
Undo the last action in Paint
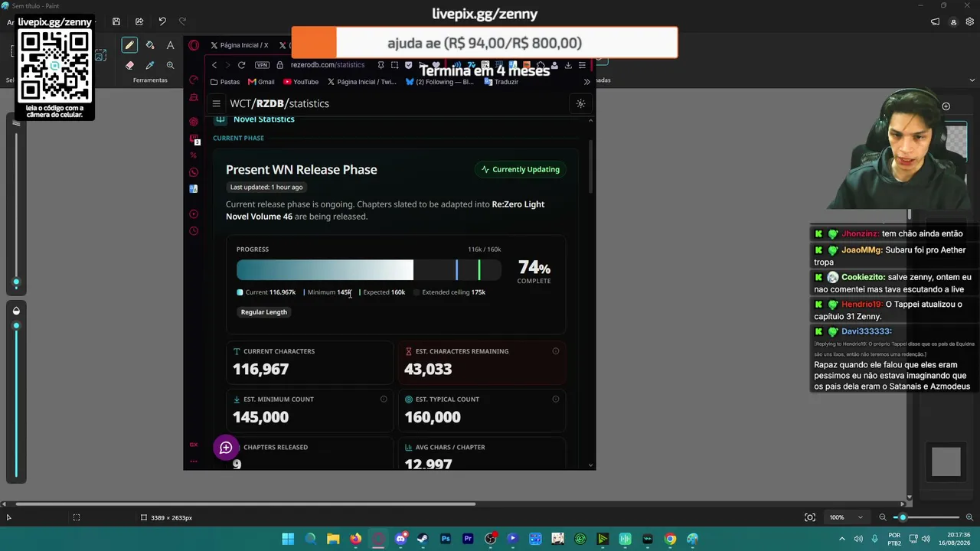[x=162, y=21]
